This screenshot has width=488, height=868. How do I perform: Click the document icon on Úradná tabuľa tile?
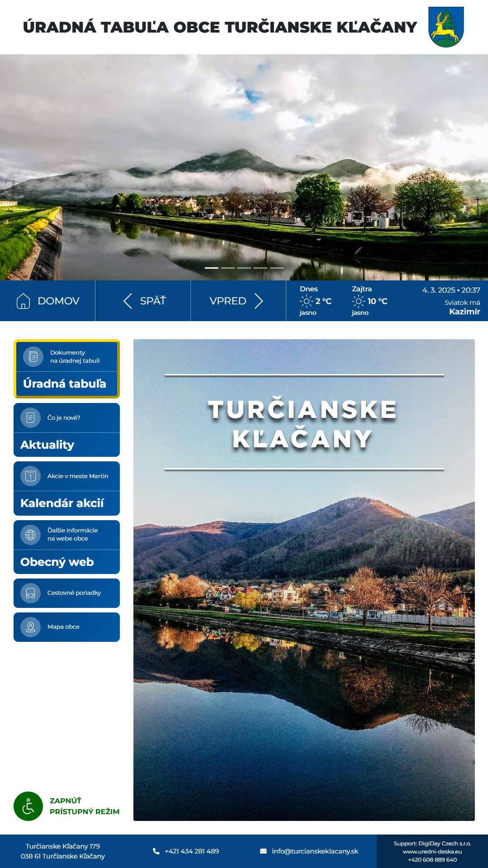(33, 356)
